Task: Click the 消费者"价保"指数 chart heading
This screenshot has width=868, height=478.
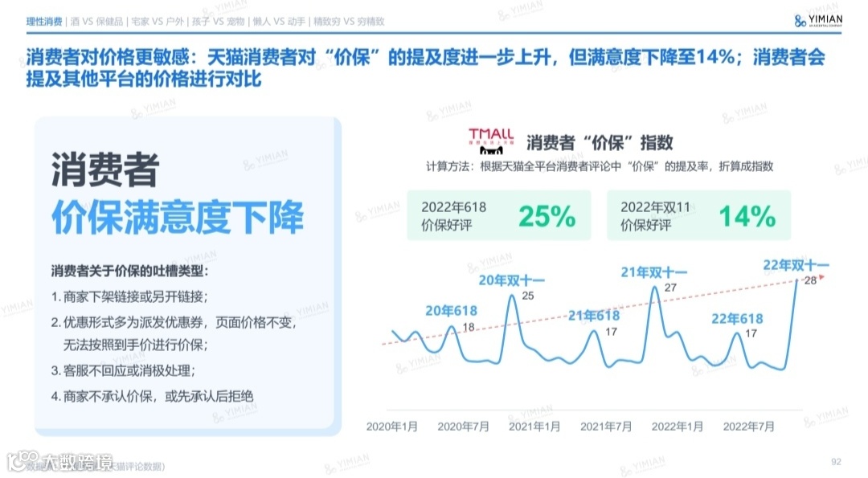Action: pos(600,143)
